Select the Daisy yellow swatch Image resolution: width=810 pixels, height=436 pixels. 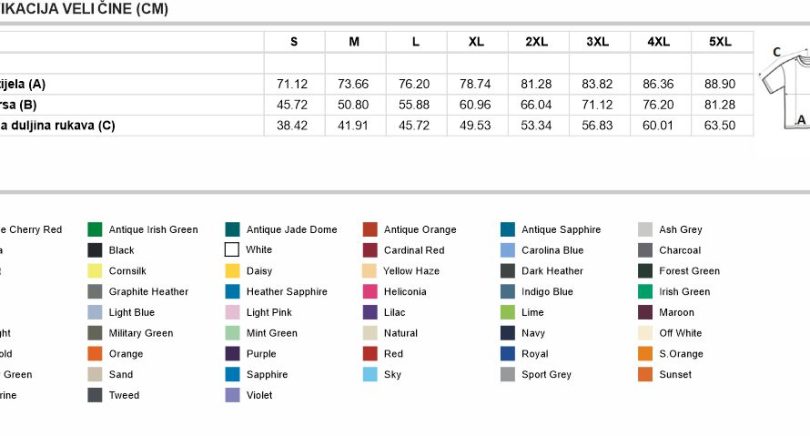[232, 271]
